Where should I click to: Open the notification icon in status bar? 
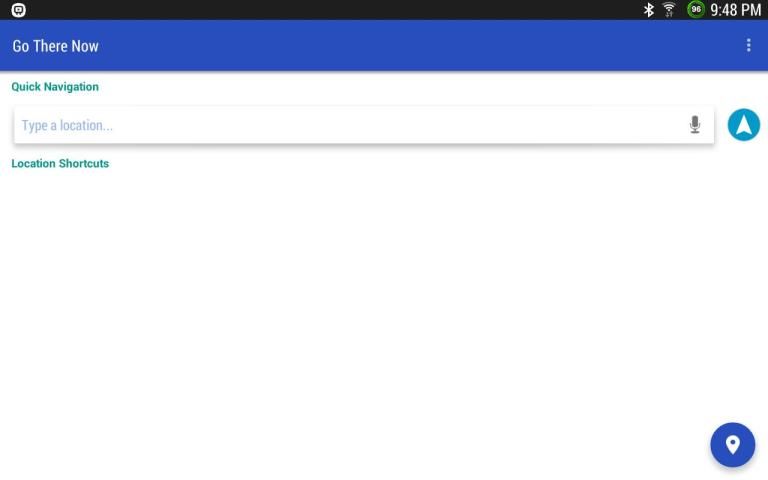(x=19, y=10)
